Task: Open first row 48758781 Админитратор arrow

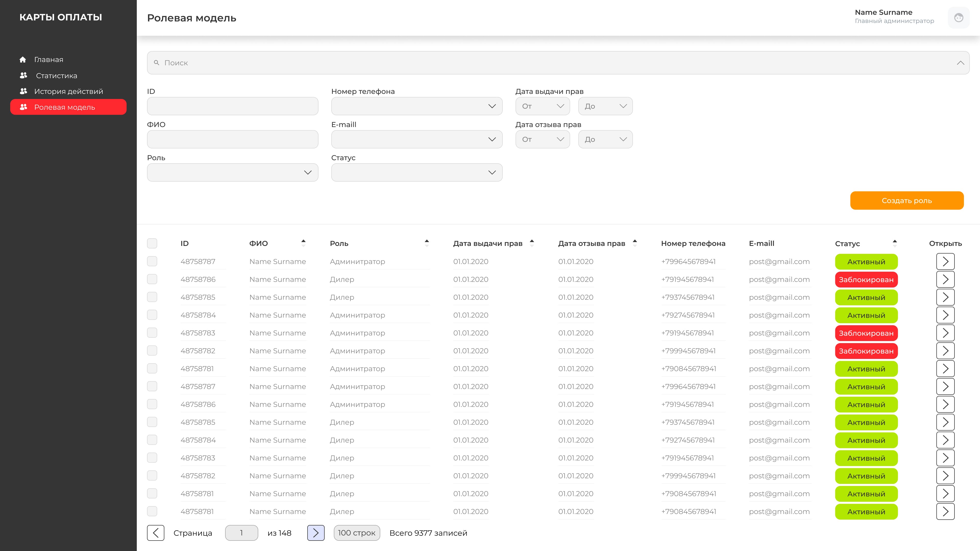Action: (x=945, y=369)
